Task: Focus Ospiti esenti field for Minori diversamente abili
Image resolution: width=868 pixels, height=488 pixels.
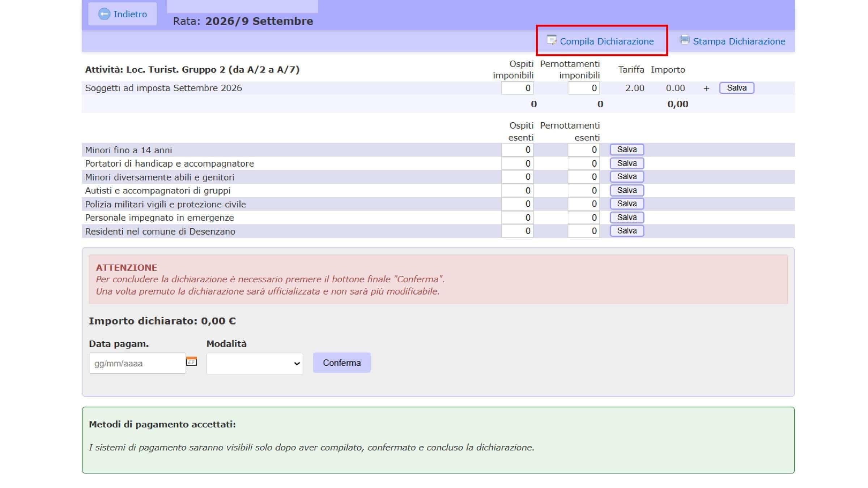Action: (x=517, y=177)
